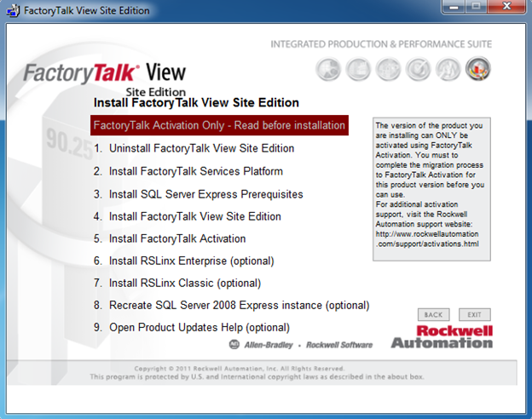Choose Recreate SQL Server 2008 Express instance
Viewport: 532px width, 419px height.
click(x=231, y=306)
